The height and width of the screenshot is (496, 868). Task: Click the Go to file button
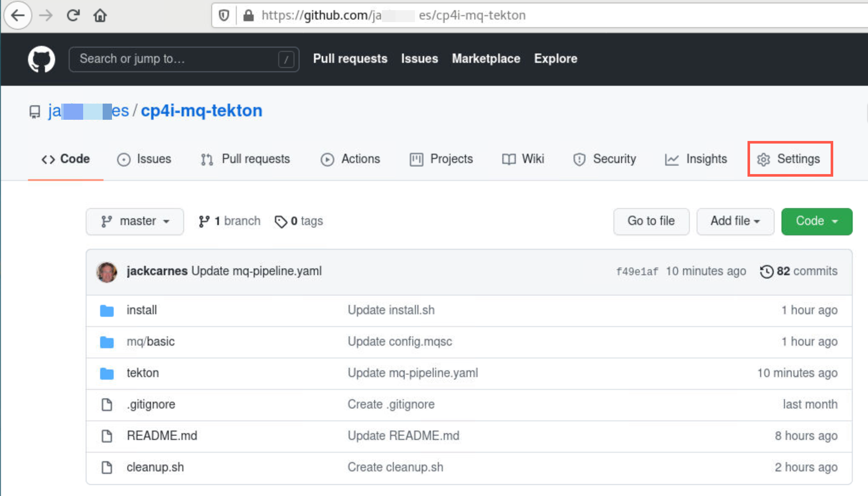[651, 221]
